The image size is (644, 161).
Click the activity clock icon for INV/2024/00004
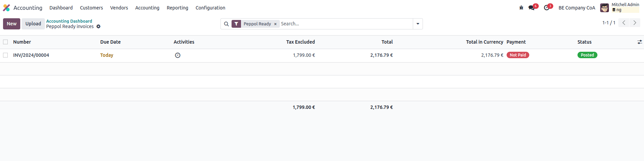[x=178, y=55]
